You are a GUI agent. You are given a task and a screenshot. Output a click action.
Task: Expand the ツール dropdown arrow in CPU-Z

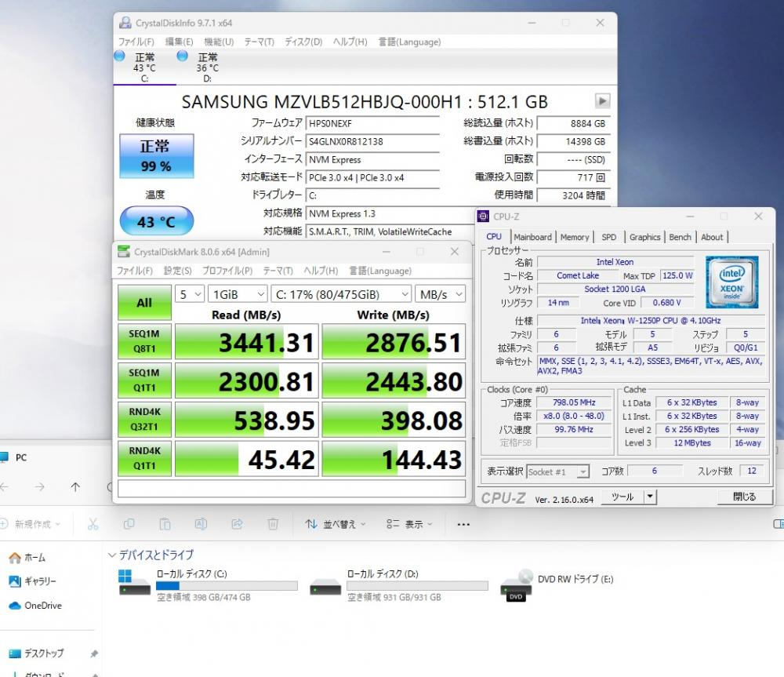point(649,497)
